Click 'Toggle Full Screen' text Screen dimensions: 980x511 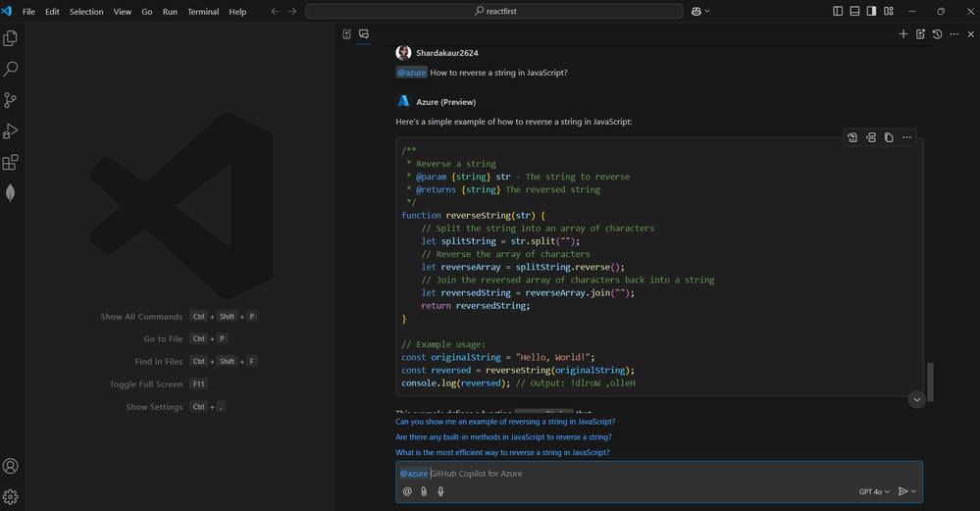point(145,384)
